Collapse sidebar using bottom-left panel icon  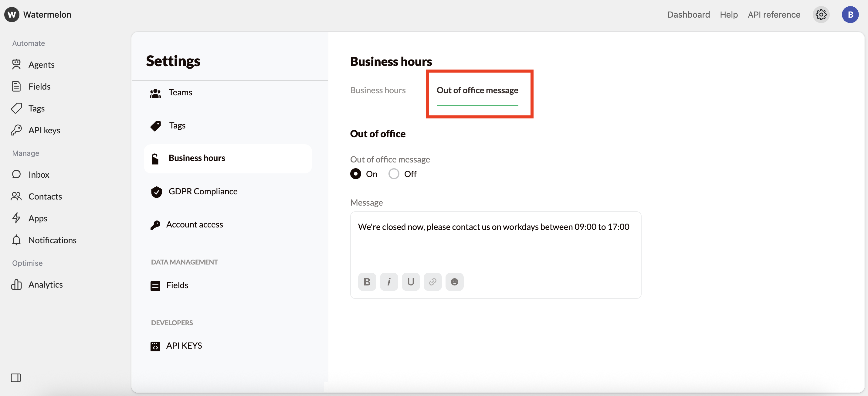point(15,377)
